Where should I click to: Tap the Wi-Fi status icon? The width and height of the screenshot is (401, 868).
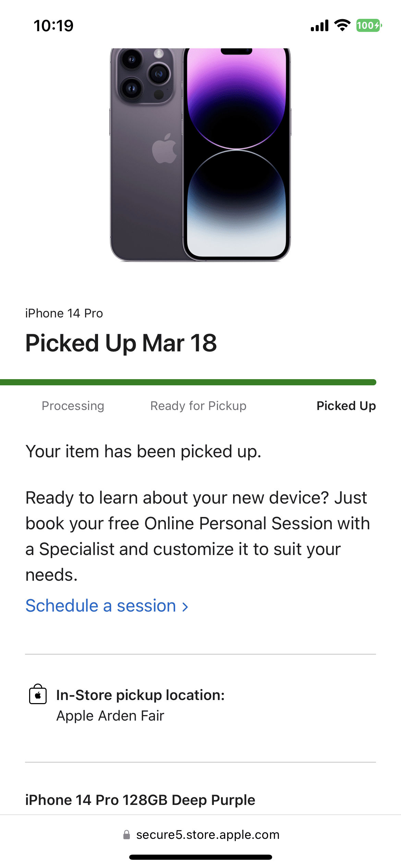pos(342,25)
